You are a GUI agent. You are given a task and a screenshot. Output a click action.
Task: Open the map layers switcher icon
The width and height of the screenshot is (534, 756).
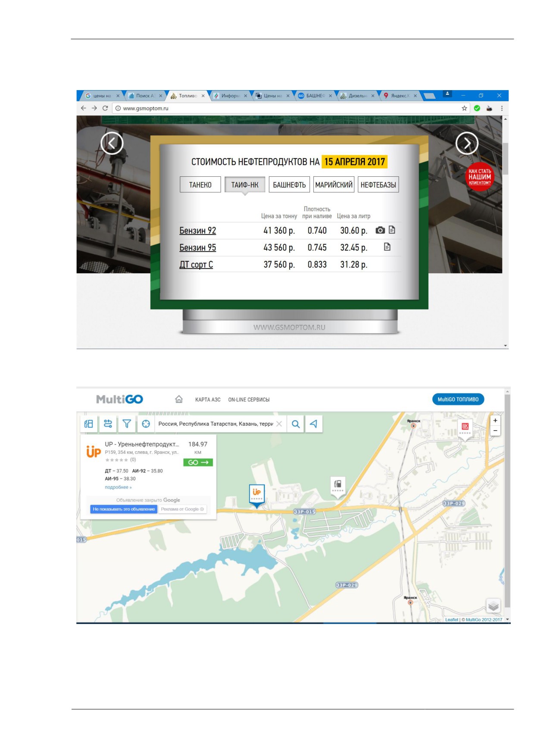493,606
